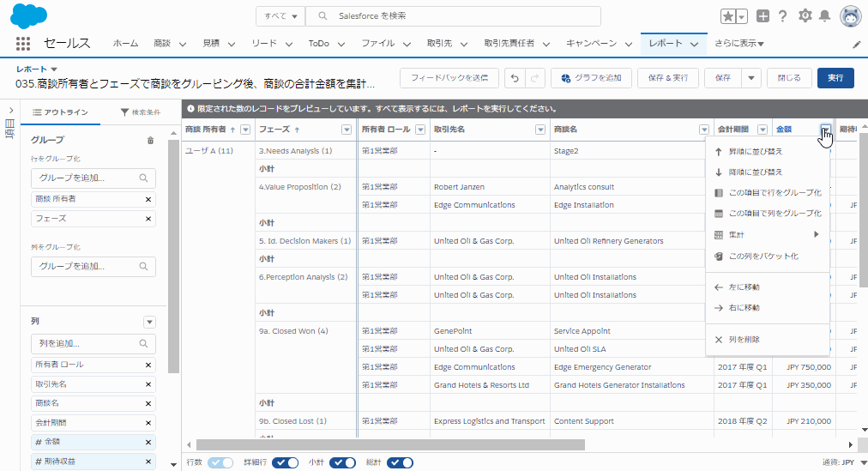Open the user avatar profile menu
The image size is (868, 471).
coord(850,16)
